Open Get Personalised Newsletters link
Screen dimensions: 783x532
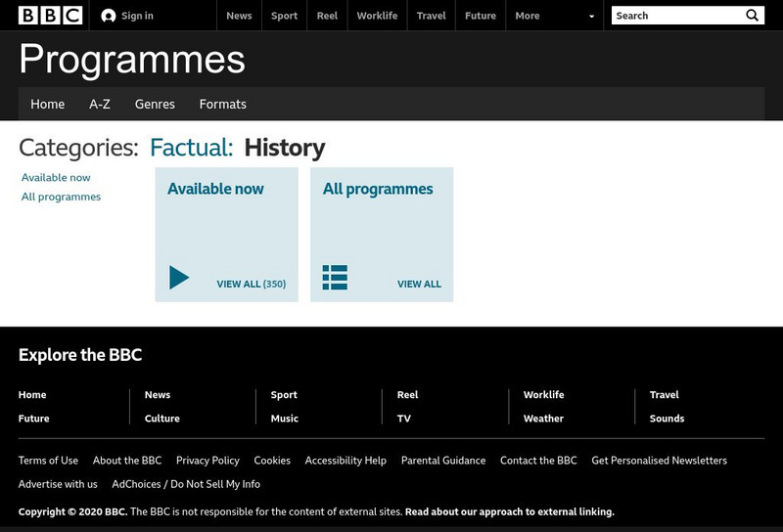pyautogui.click(x=659, y=461)
